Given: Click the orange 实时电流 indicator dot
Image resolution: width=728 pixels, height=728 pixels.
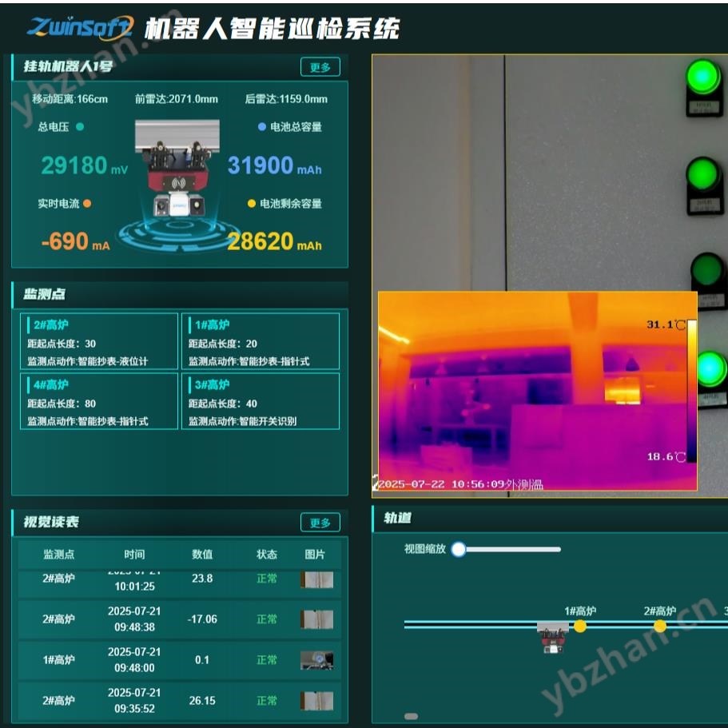Looking at the screenshot, I should (x=87, y=203).
